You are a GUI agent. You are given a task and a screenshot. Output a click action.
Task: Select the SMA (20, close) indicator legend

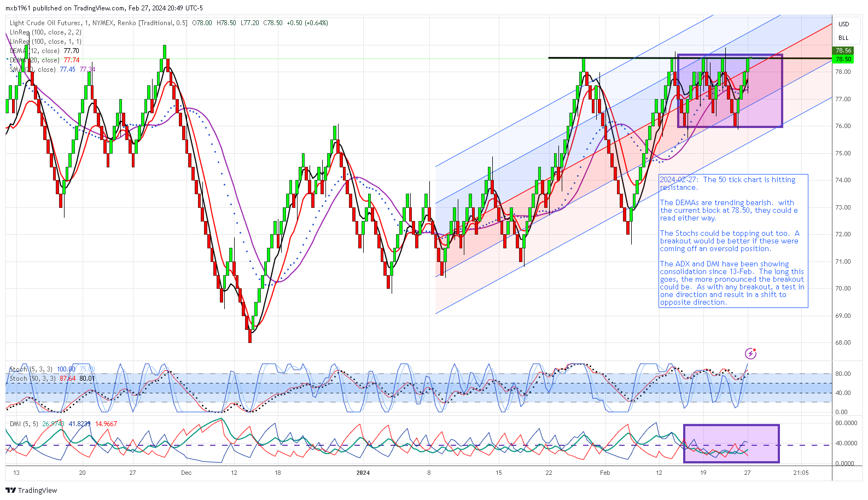(x=32, y=69)
